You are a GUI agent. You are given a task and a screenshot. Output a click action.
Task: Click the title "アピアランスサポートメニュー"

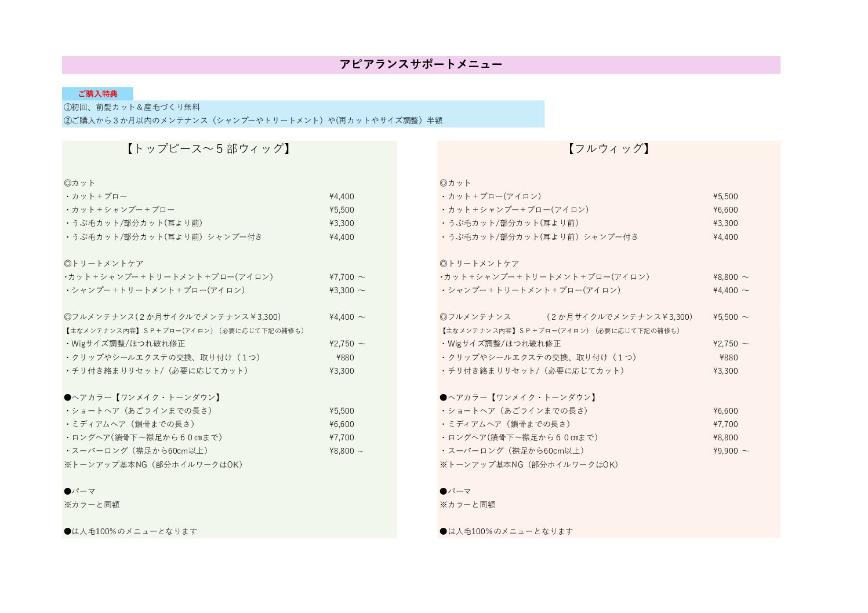tap(420, 64)
